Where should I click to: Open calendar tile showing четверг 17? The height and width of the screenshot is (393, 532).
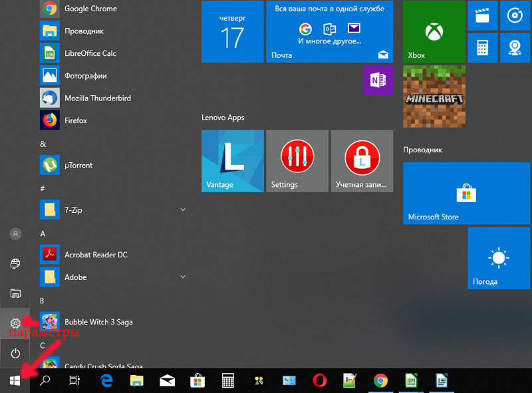232,31
